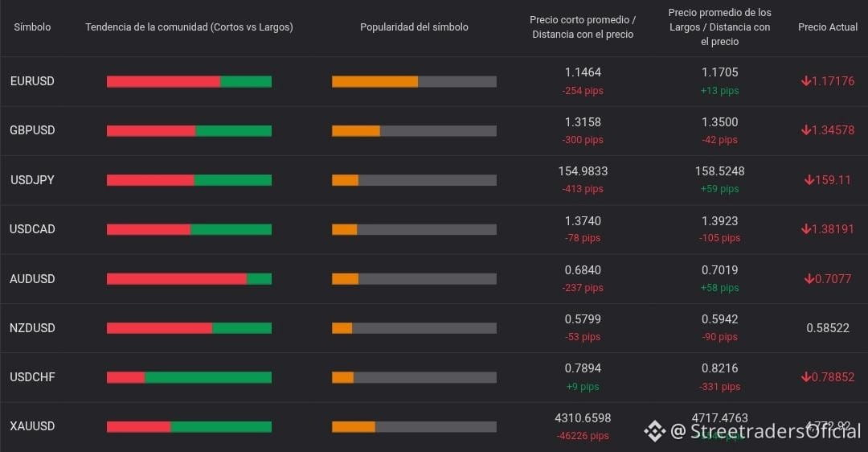The height and width of the screenshot is (452, 868).
Task: Click the Precio Actual column header
Action: point(828,27)
